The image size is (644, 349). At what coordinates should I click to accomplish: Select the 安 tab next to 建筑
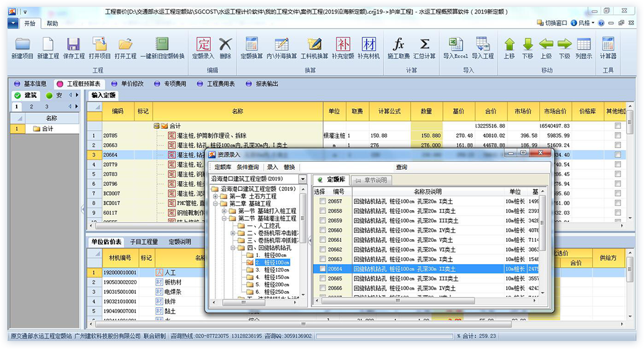[55, 95]
